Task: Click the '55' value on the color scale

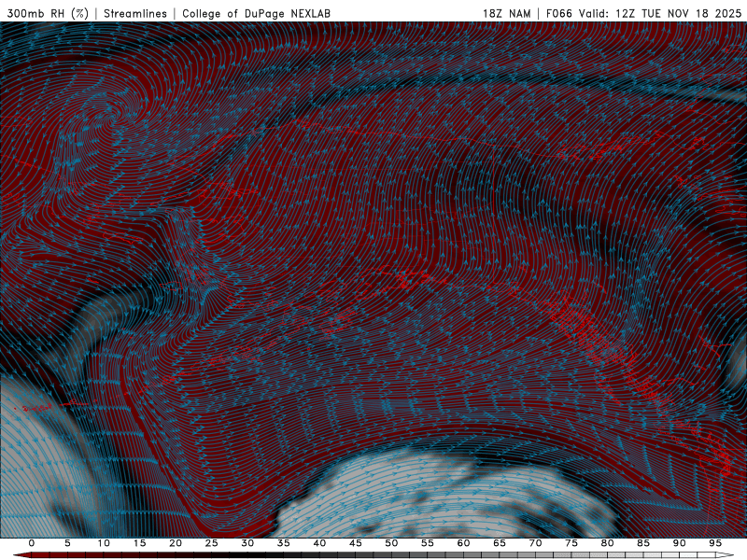Action: tap(428, 543)
